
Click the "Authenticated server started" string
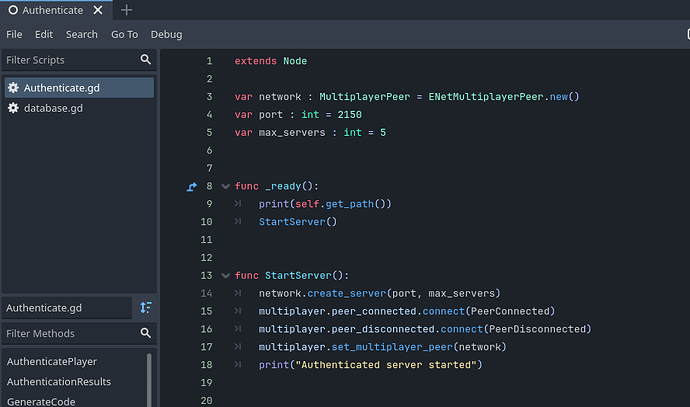click(x=386, y=365)
